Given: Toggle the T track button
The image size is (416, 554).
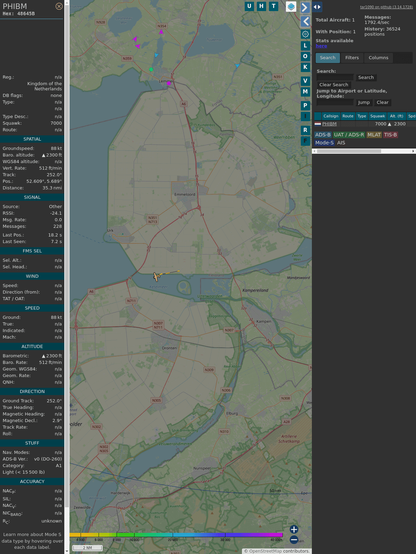Looking at the screenshot, I should click(274, 6).
